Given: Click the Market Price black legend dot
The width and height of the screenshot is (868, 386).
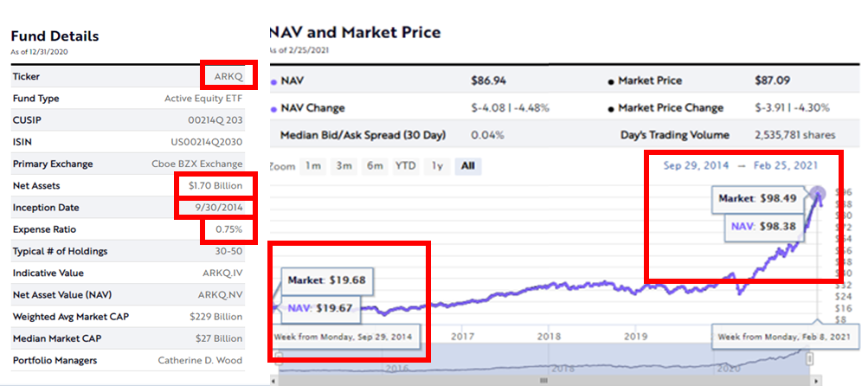Looking at the screenshot, I should [611, 82].
